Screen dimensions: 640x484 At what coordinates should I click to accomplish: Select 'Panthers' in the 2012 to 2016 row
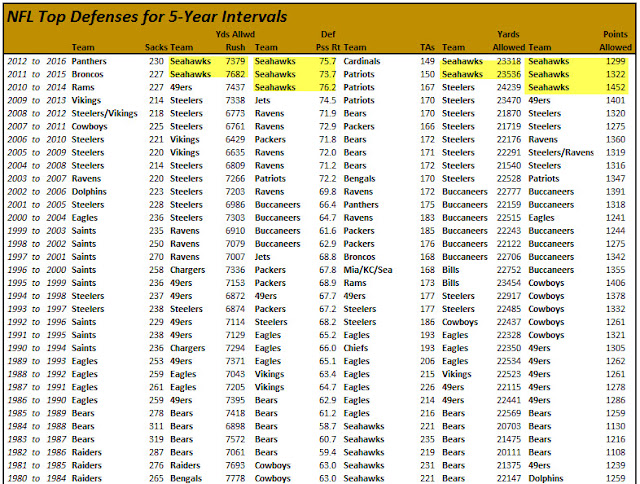pos(89,61)
